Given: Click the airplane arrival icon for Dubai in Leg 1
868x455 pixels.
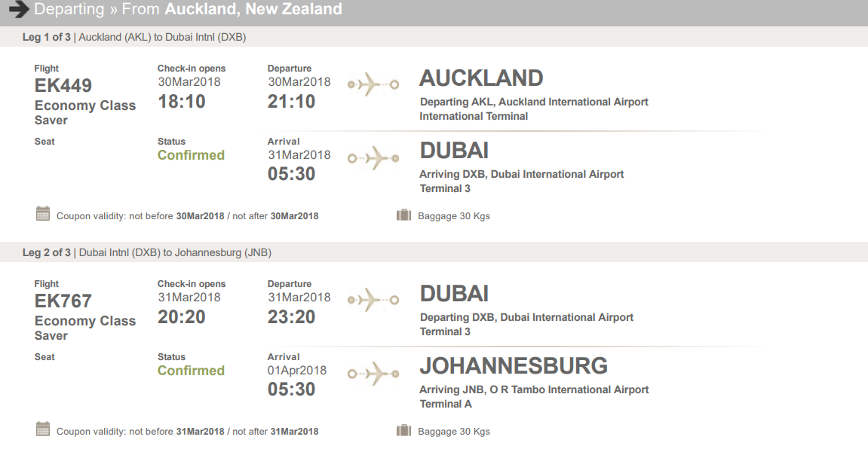Looking at the screenshot, I should 373,159.
